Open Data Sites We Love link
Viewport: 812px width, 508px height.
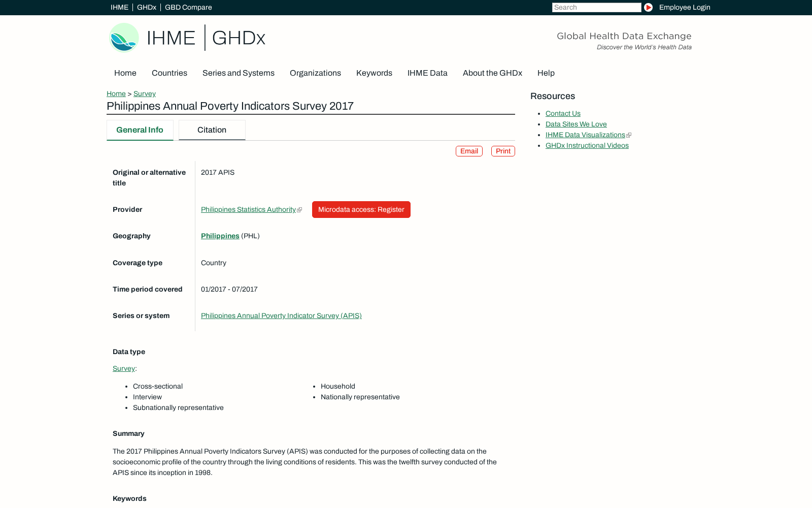click(x=576, y=124)
